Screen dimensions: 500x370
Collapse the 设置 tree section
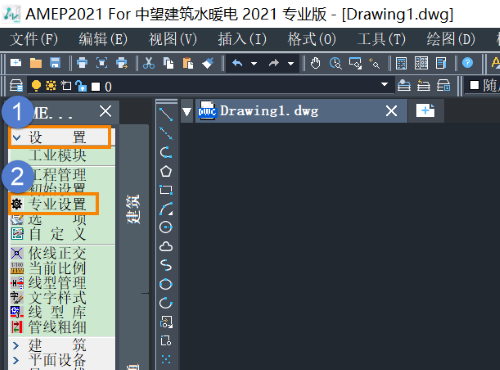(x=16, y=137)
